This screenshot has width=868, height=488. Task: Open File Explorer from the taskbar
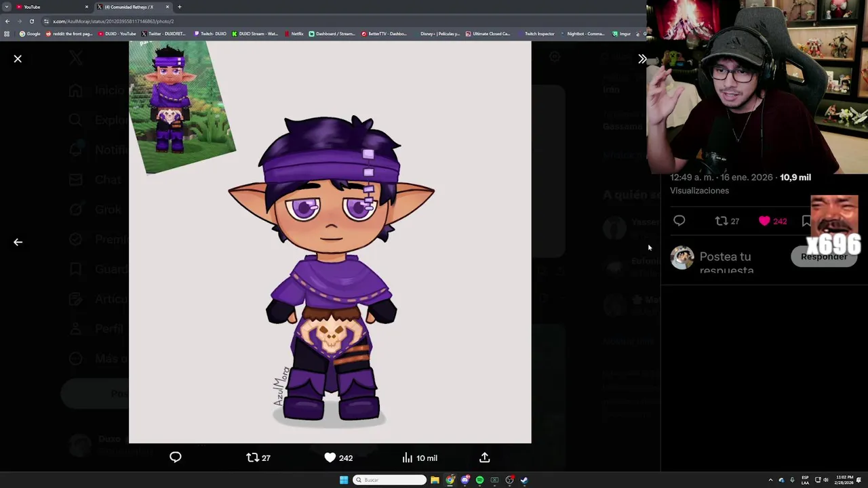(435, 480)
